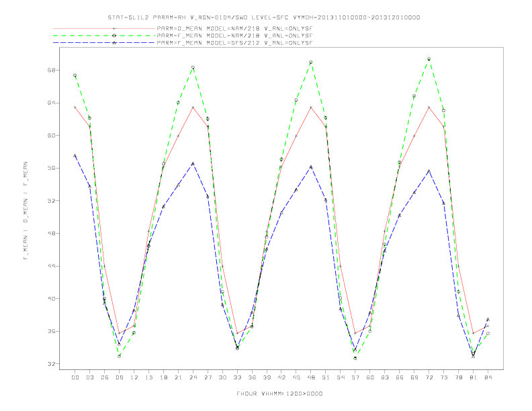This screenshot has width=532, height=411.
Task: Click the forecast hour tick label 12
Action: [134, 377]
